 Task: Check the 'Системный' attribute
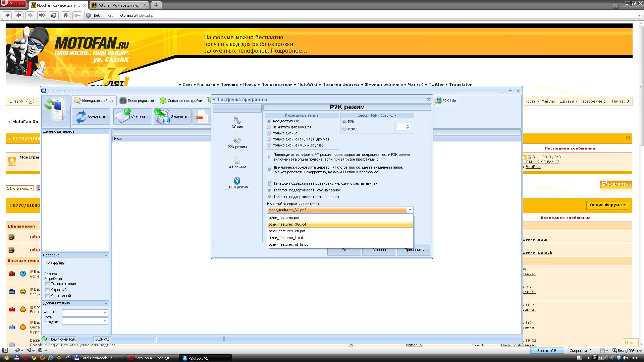(x=48, y=296)
